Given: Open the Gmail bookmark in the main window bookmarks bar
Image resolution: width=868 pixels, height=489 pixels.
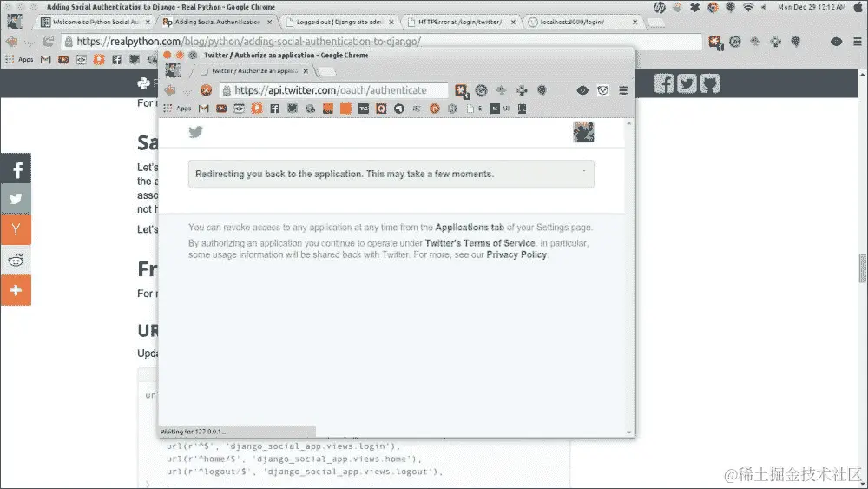Looking at the screenshot, I should (x=45, y=59).
